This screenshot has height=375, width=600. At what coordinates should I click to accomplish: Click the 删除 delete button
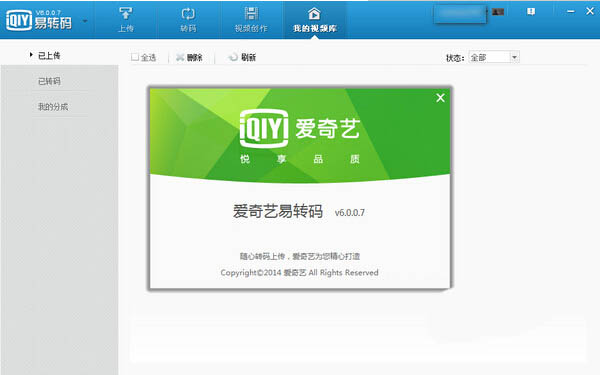[189, 57]
